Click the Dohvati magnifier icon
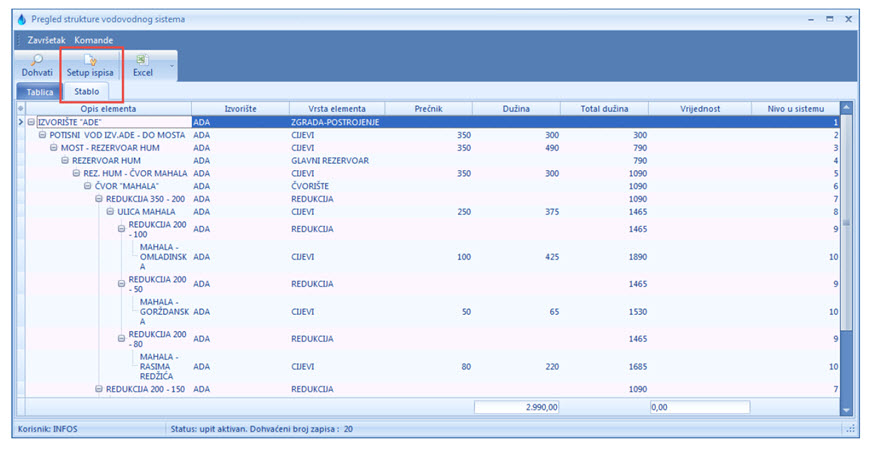The width and height of the screenshot is (870, 451). [x=37, y=60]
